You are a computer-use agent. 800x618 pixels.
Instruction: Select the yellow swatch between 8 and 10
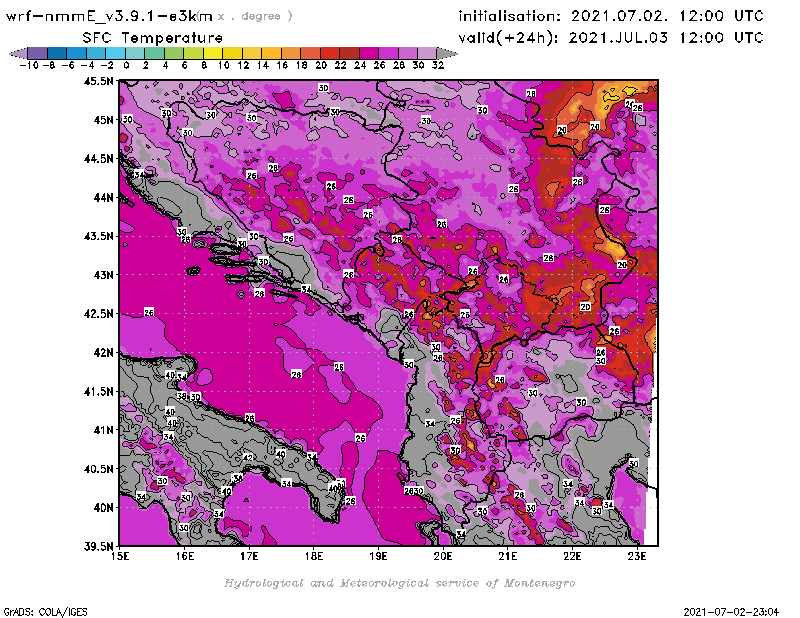point(213,53)
